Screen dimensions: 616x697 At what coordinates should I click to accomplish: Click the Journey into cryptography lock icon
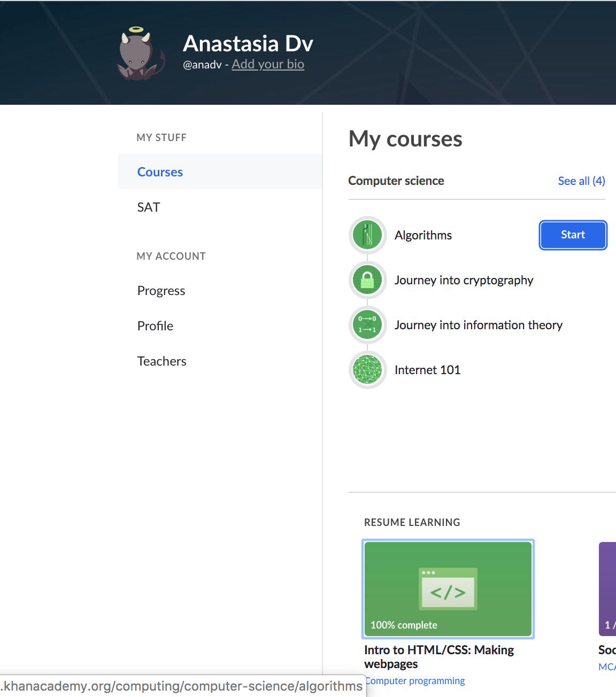click(x=367, y=280)
